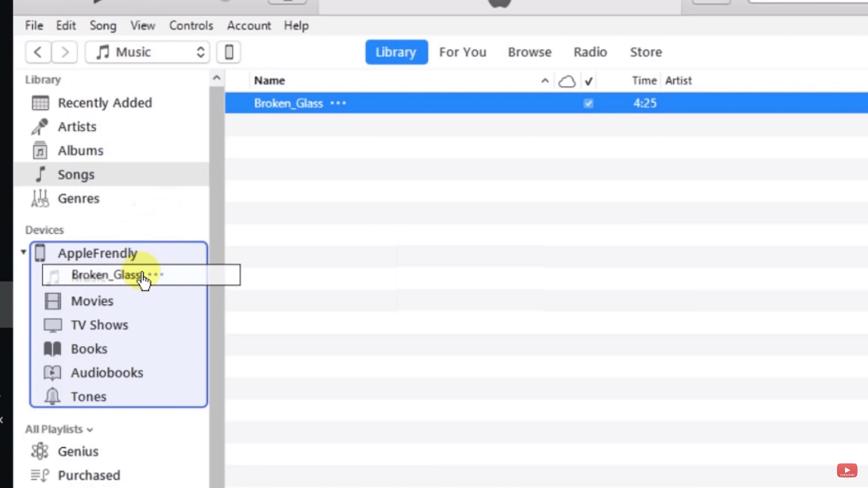Switch to the For You tab
Screen dimensions: 868x488
pos(462,52)
